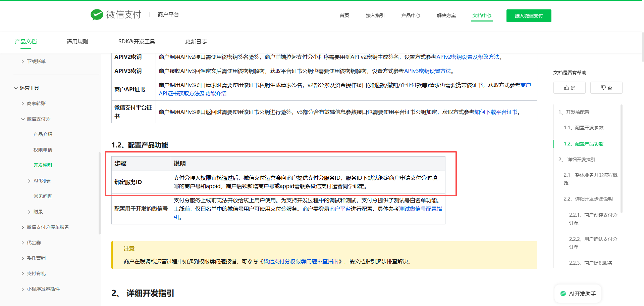Open the APIv2密钥设置及修改方法 link
Image resolution: width=644 pixels, height=306 pixels.
point(468,57)
